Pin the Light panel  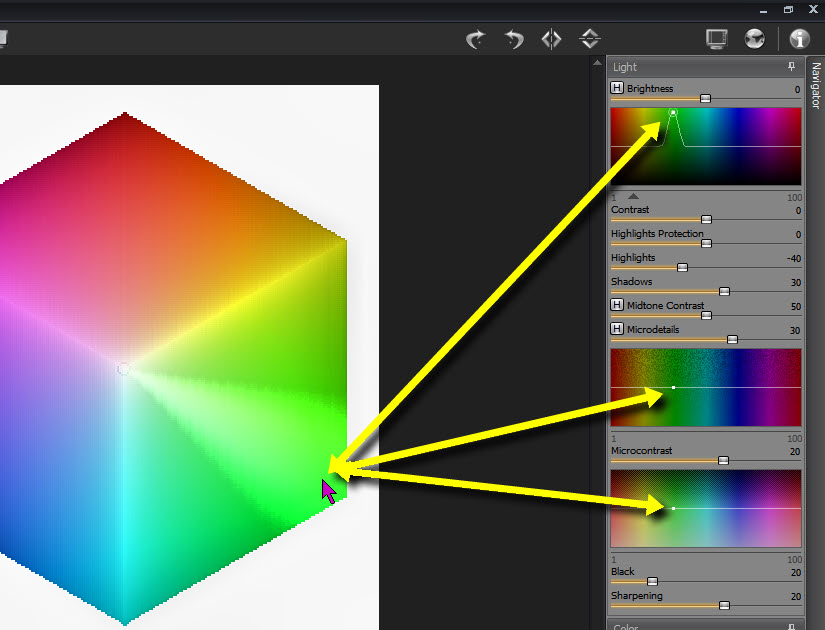(x=791, y=66)
